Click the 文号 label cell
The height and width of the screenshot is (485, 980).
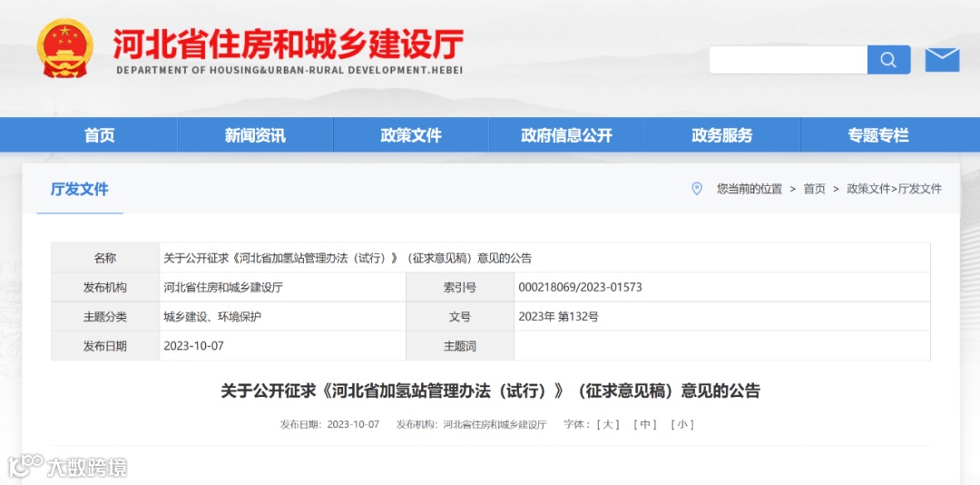(460, 317)
